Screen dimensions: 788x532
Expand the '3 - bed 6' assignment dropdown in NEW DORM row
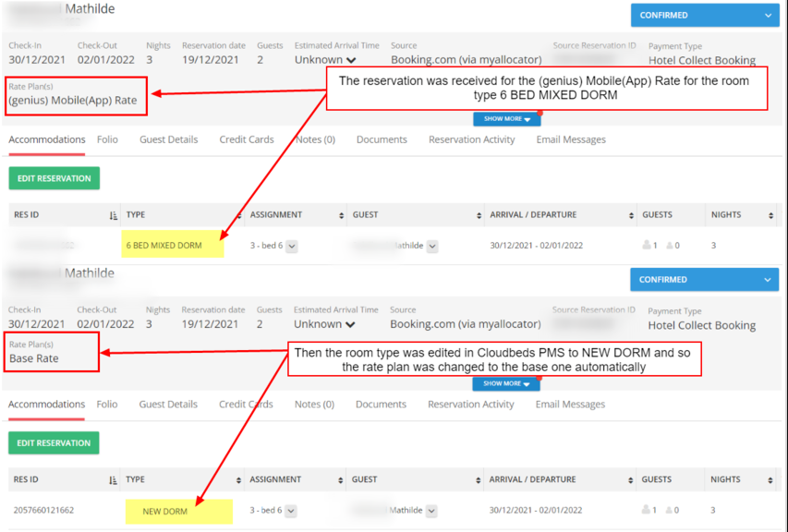coord(291,511)
